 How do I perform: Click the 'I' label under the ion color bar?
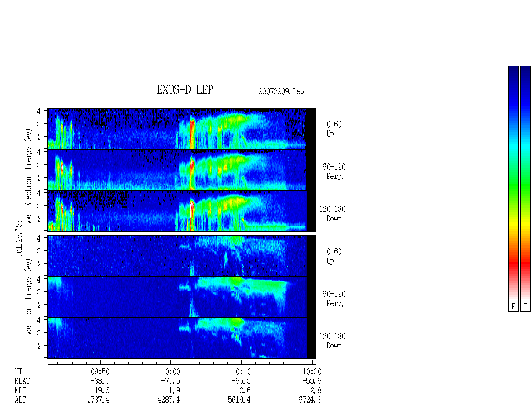525,307
